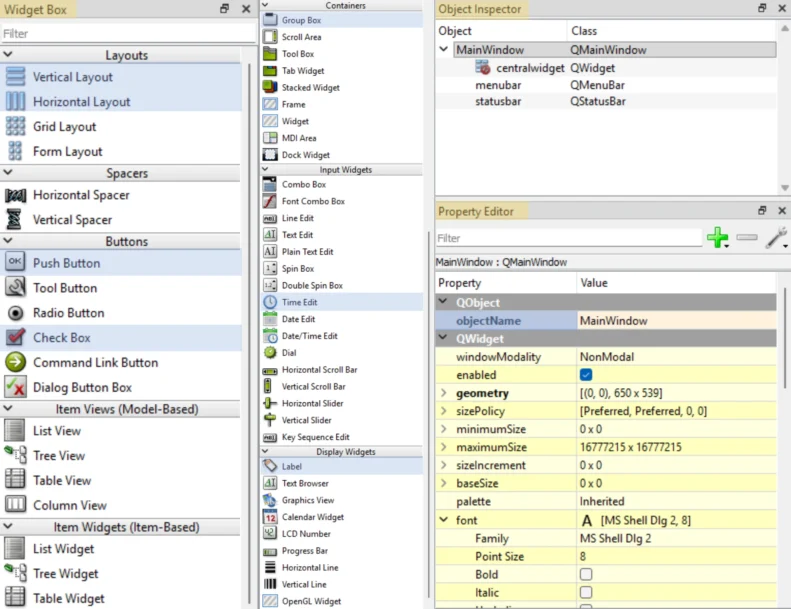Select the Group Box container icon

[270, 20]
